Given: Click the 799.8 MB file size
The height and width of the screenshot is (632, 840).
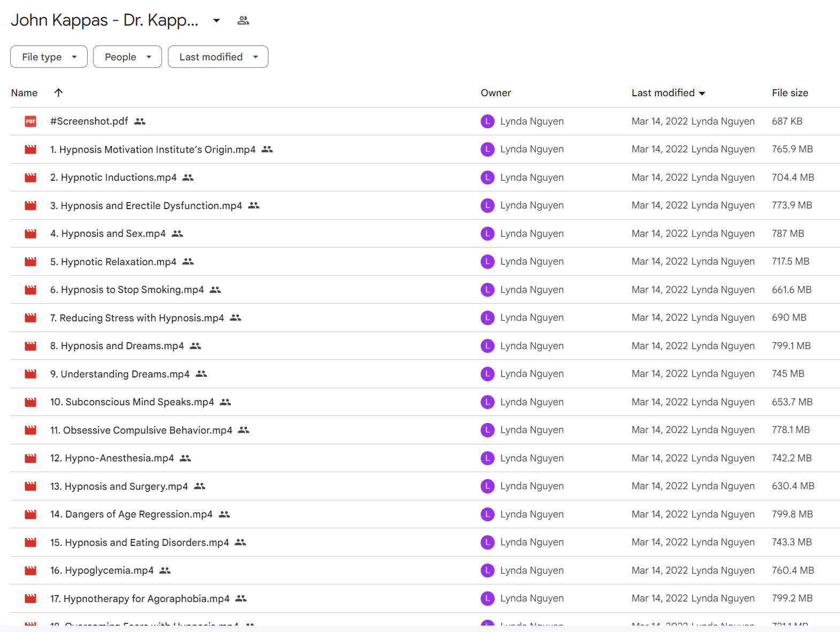Looking at the screenshot, I should pyautogui.click(x=792, y=514).
